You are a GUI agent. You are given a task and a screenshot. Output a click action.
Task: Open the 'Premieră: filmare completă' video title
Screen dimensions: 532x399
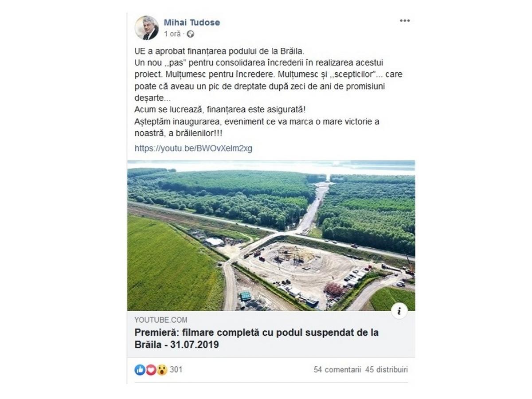point(257,338)
